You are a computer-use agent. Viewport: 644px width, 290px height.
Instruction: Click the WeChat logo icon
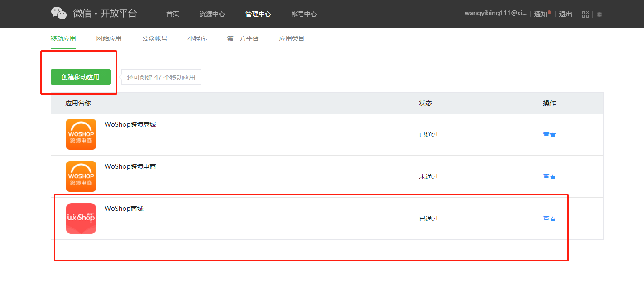pos(59,14)
